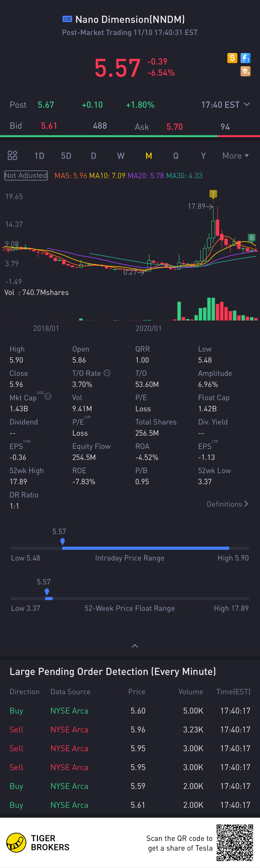Screen dimensions: 260x868
Task: Open the Mkt Cap info icon
Action: pyautogui.click(x=48, y=396)
